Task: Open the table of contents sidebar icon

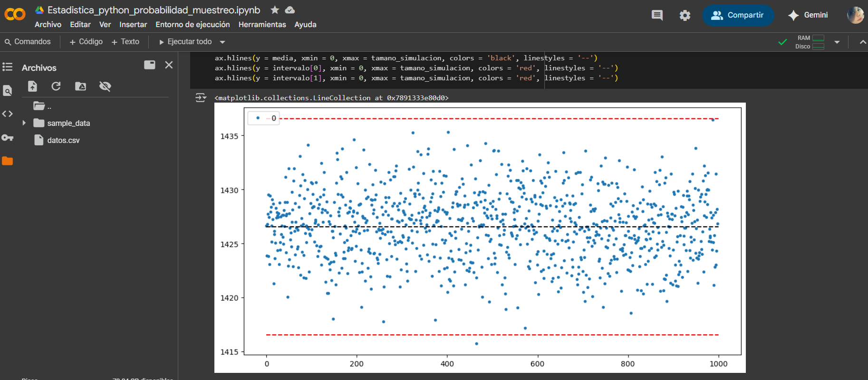Action: pos(7,67)
